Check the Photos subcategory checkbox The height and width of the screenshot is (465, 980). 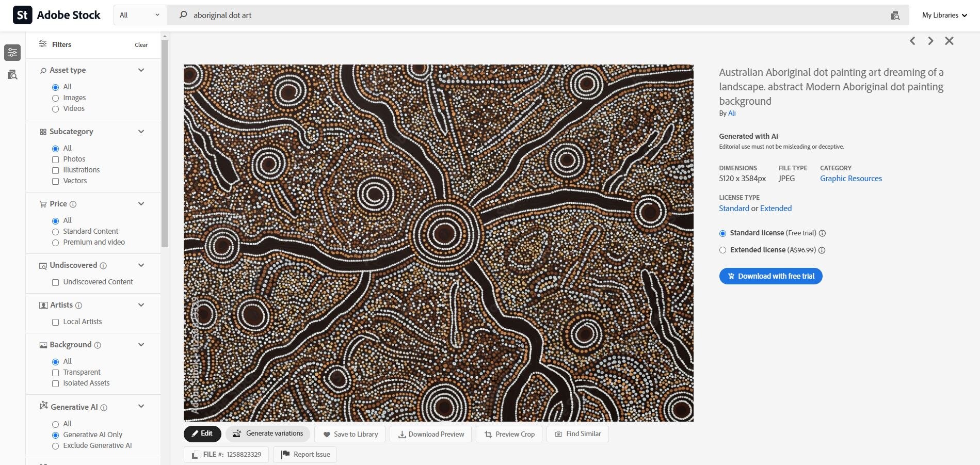(x=55, y=159)
